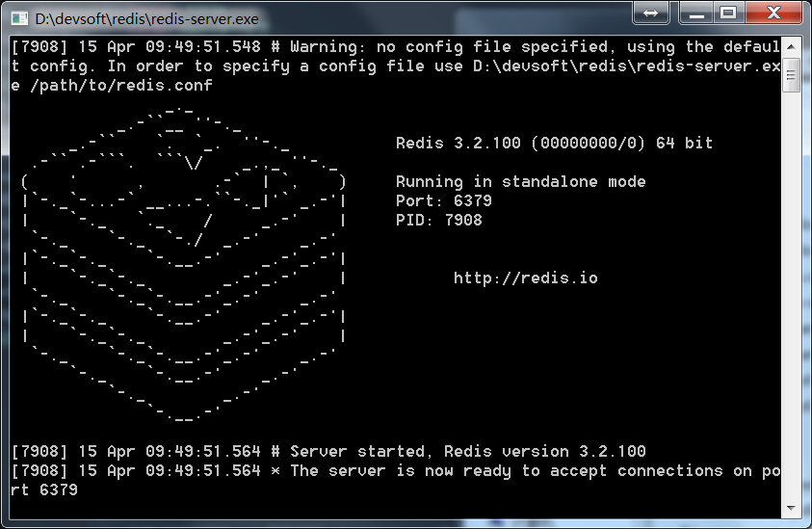This screenshot has height=529, width=812.
Task: Click the Server started log line
Action: point(328,451)
